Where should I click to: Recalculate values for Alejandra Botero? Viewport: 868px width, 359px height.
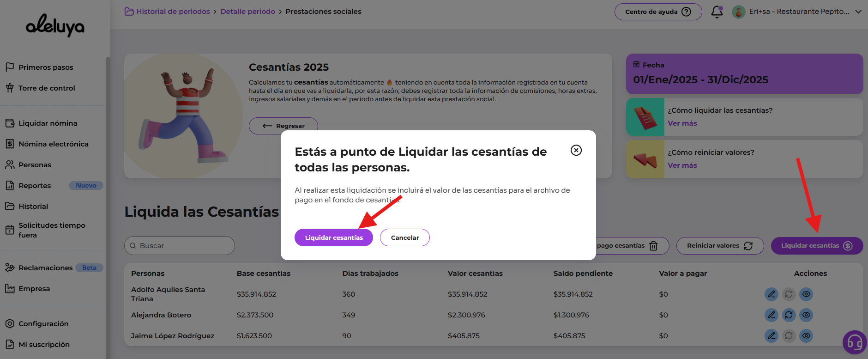click(x=789, y=315)
